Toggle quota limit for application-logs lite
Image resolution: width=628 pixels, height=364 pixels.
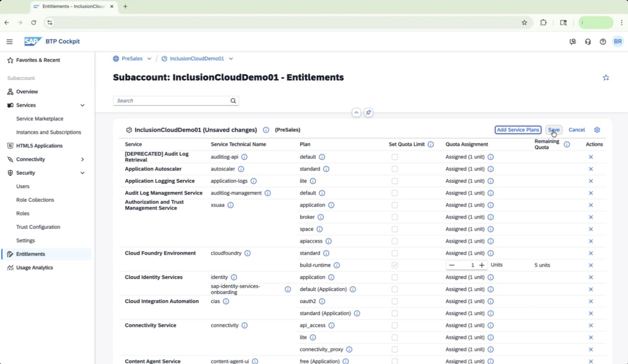tap(395, 181)
